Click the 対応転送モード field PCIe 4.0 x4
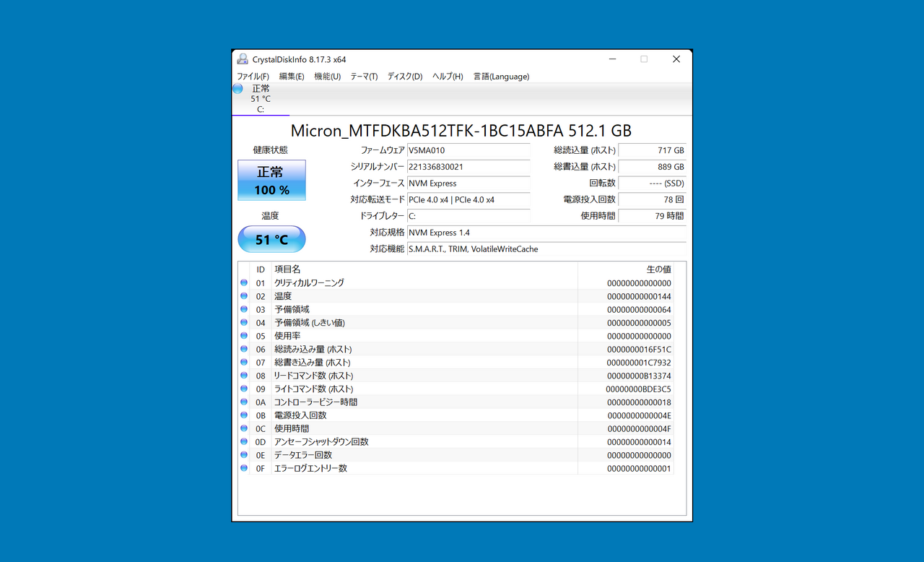Viewport: 924px width, 562px height. [468, 200]
